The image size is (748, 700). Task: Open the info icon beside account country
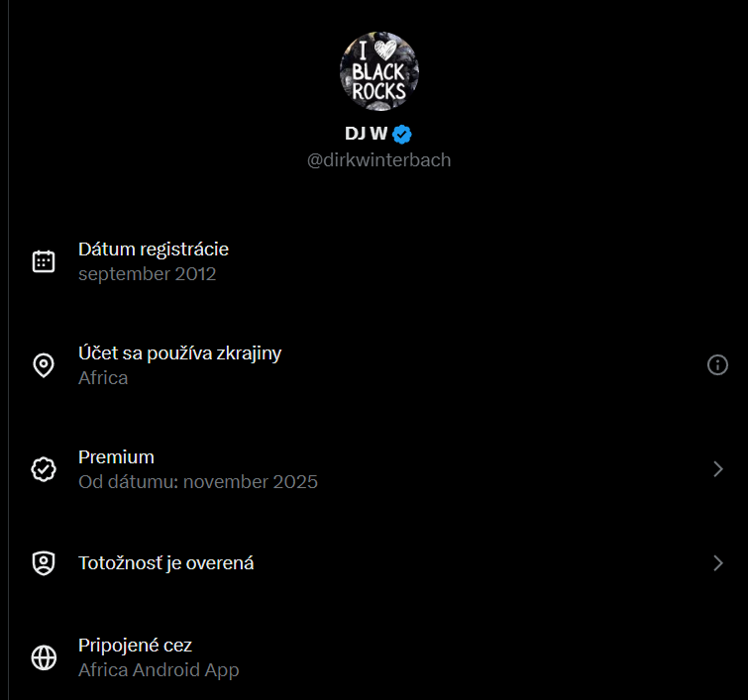(717, 365)
